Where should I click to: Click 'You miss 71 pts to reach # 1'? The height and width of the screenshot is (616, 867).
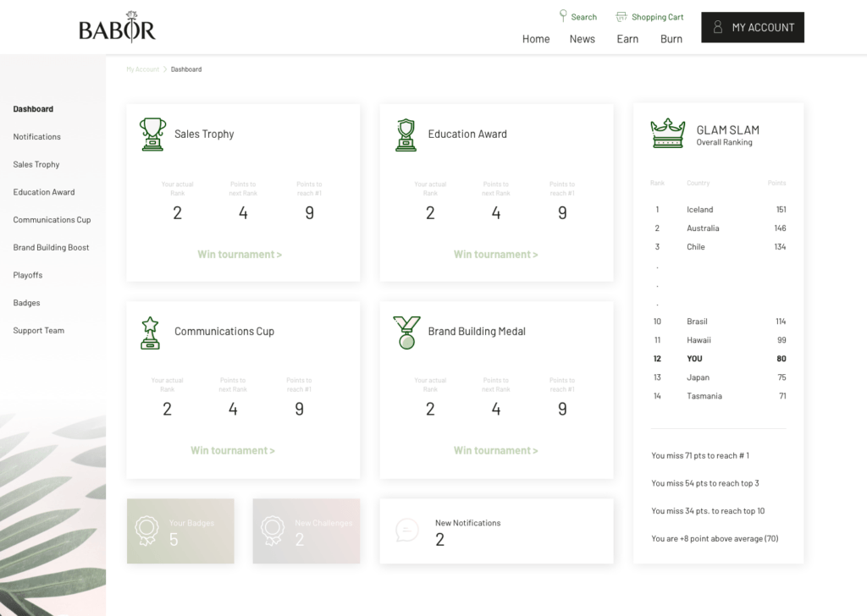(x=700, y=456)
